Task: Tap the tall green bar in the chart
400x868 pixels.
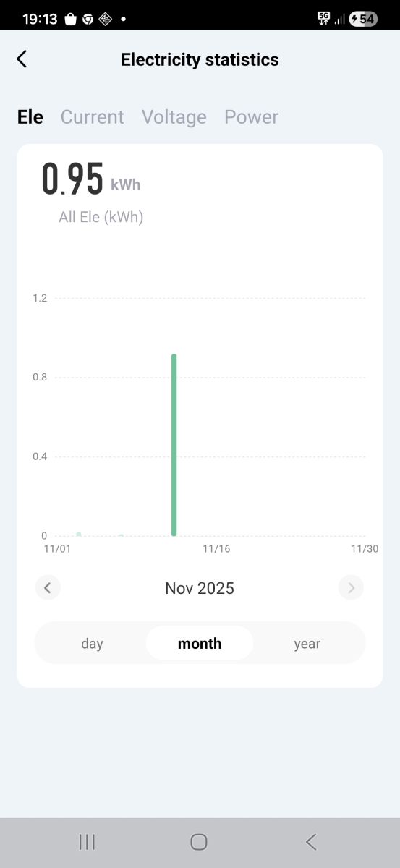Action: (174, 446)
